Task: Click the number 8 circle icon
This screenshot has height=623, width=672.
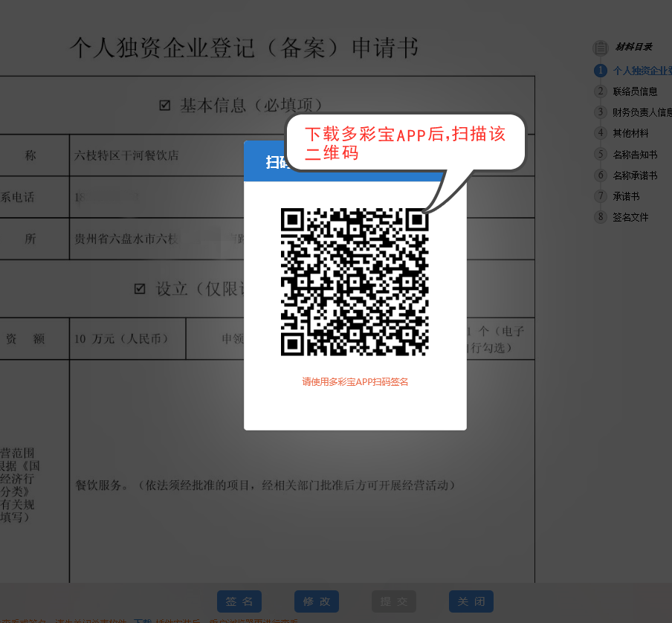Action: click(x=601, y=217)
